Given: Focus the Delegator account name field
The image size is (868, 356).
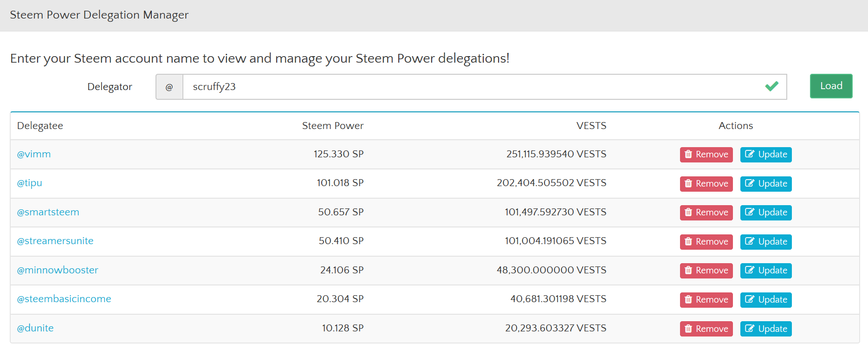Looking at the screenshot, I should 473,87.
